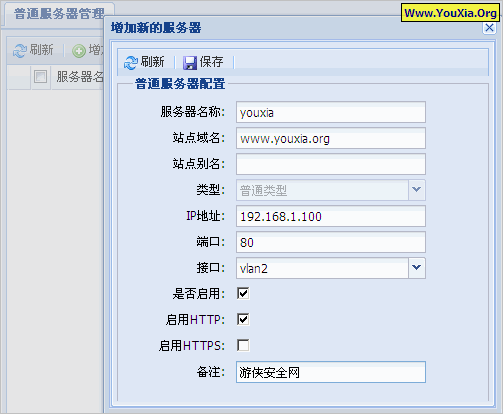This screenshot has height=414, width=503.
Task: Uncheck the 启用HTTP checkbox
Action: point(243,319)
